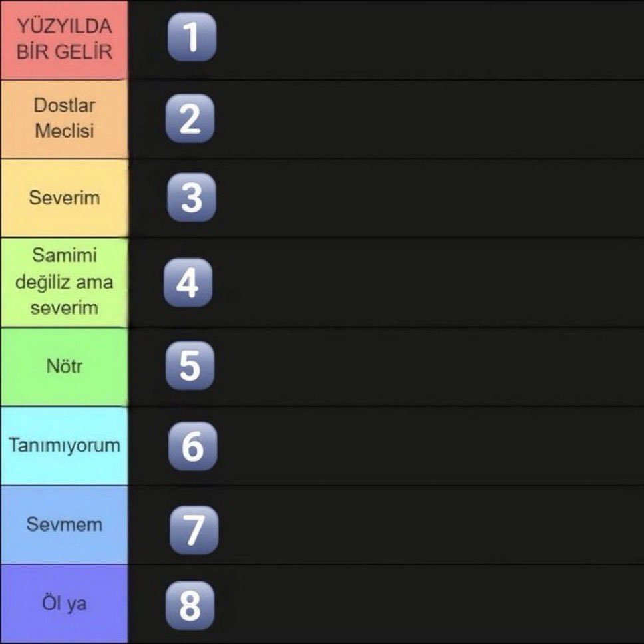Click empty area of the Sevmem row

tap(427, 525)
